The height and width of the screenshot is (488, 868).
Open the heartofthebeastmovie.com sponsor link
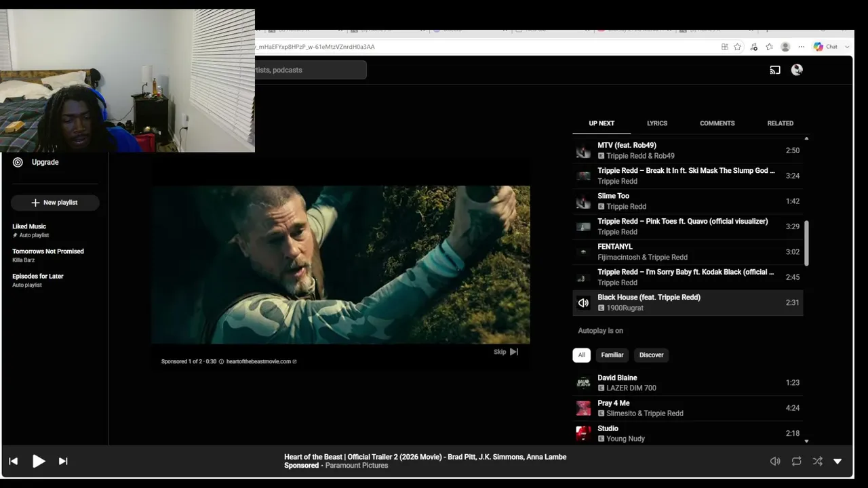(x=261, y=361)
